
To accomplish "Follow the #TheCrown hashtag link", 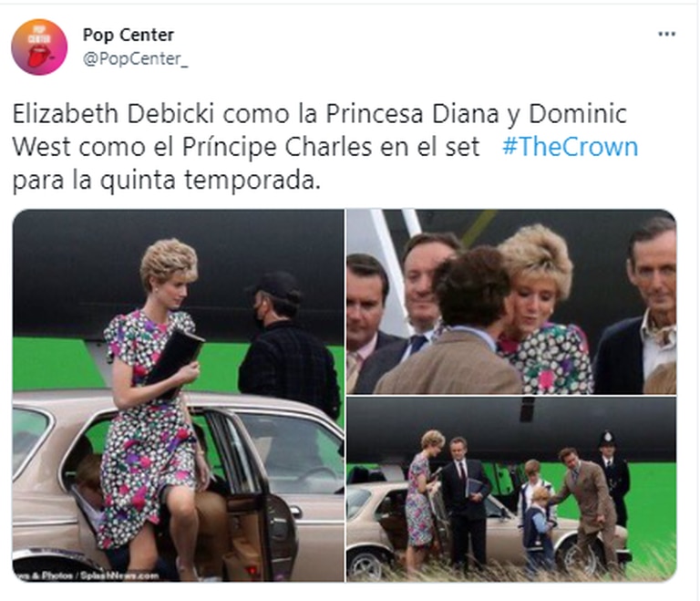I will pos(570,147).
